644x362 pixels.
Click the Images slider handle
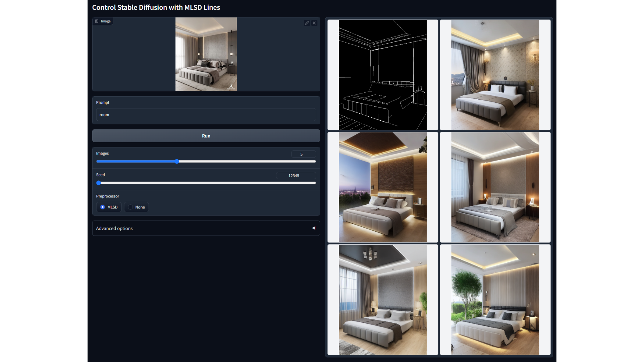(x=177, y=162)
